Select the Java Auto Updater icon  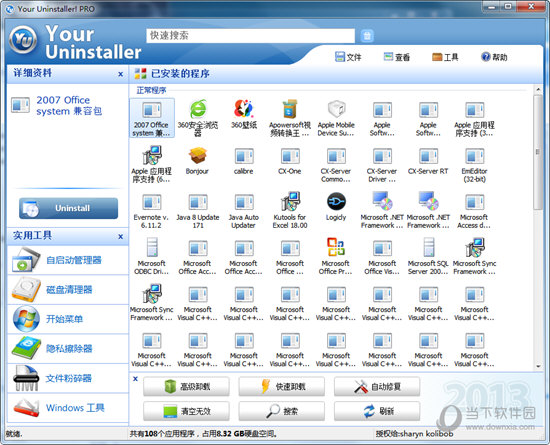point(244,210)
